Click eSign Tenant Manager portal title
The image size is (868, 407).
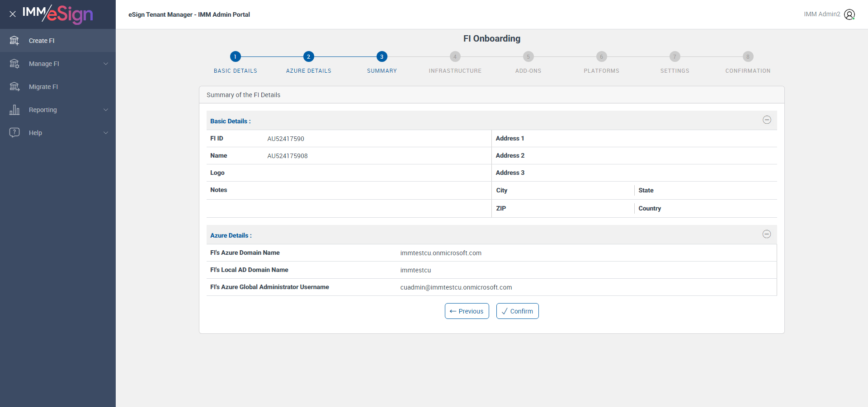pyautogui.click(x=189, y=14)
